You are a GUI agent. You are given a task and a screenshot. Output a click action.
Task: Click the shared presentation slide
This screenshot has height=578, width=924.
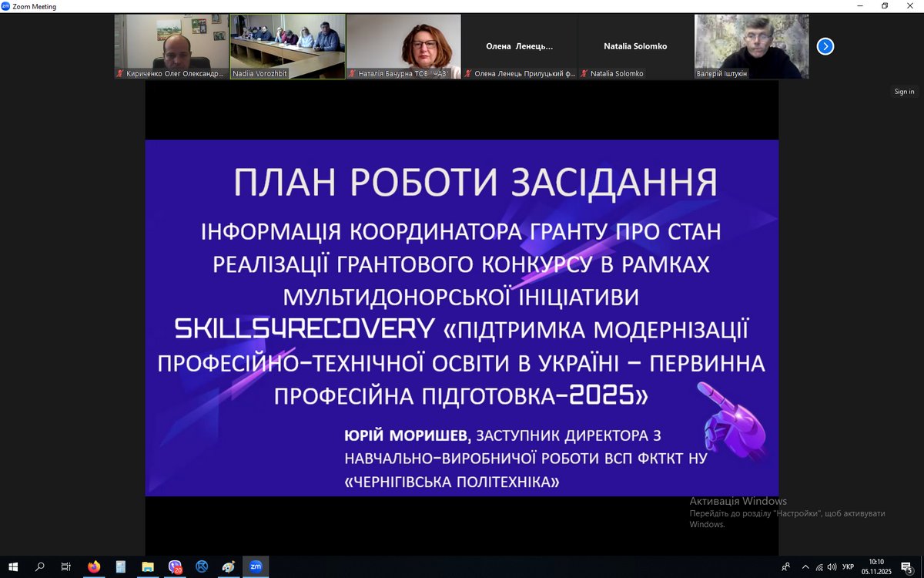pyautogui.click(x=462, y=318)
